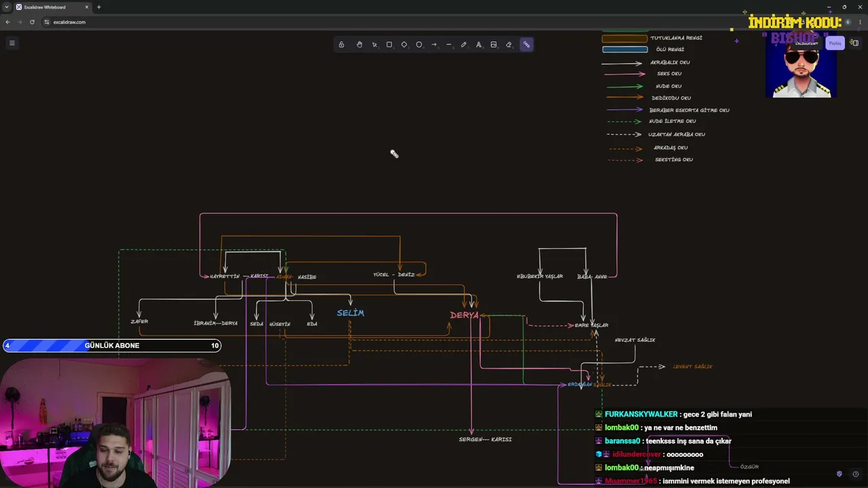Click the blue ÖLÜ RENGİ color box
The width and height of the screenshot is (868, 488).
625,49
